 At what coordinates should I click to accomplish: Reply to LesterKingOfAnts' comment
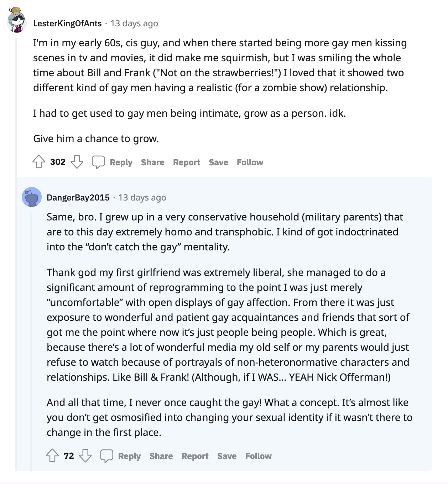tap(121, 162)
